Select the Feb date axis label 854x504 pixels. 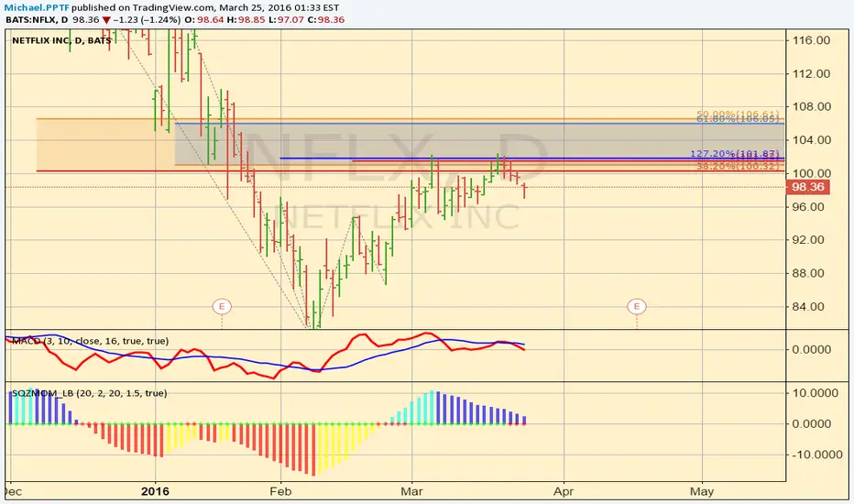pyautogui.click(x=280, y=491)
